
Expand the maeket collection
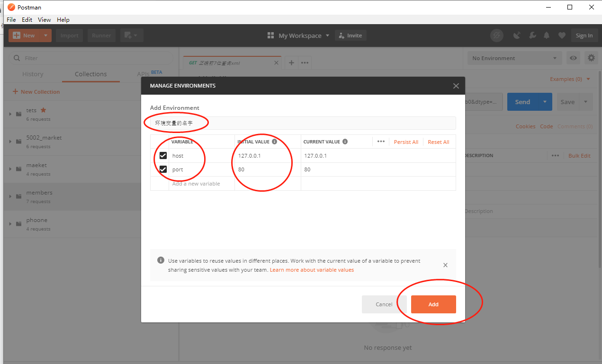pyautogui.click(x=10, y=169)
